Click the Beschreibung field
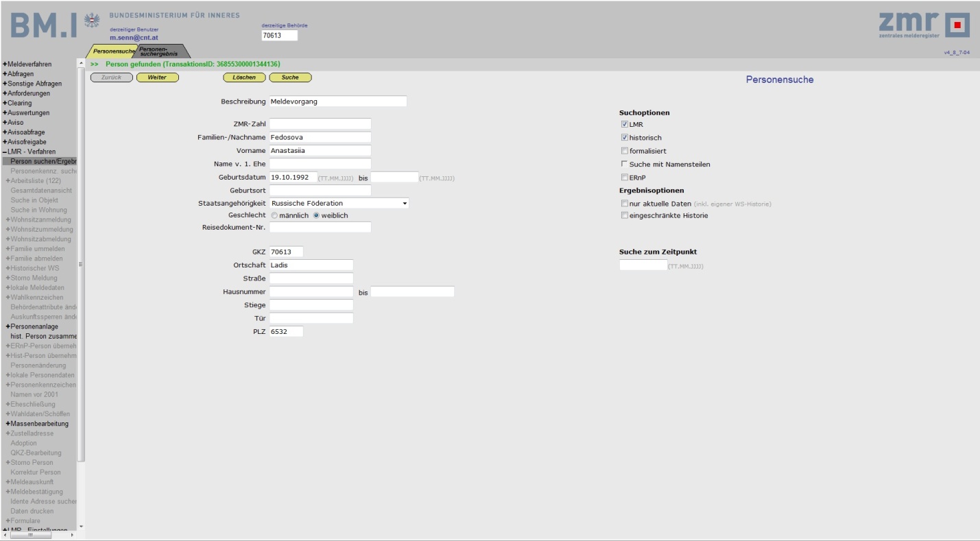 pyautogui.click(x=338, y=101)
